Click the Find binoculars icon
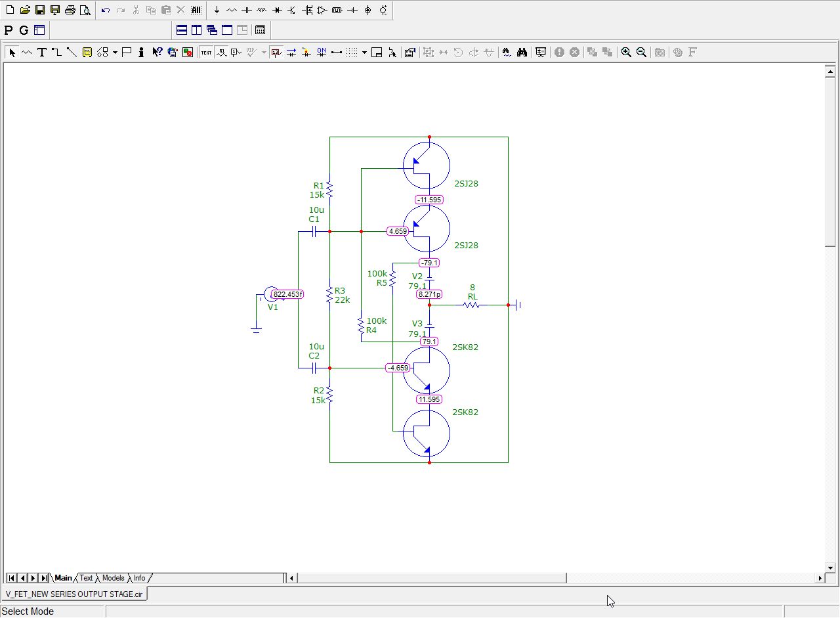 522,53
